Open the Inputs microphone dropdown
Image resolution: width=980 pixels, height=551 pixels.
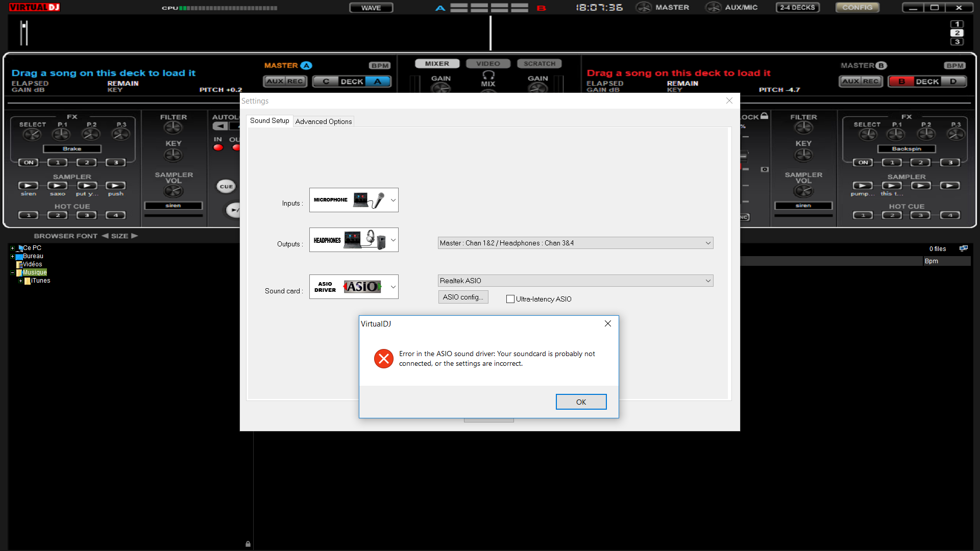pyautogui.click(x=354, y=200)
